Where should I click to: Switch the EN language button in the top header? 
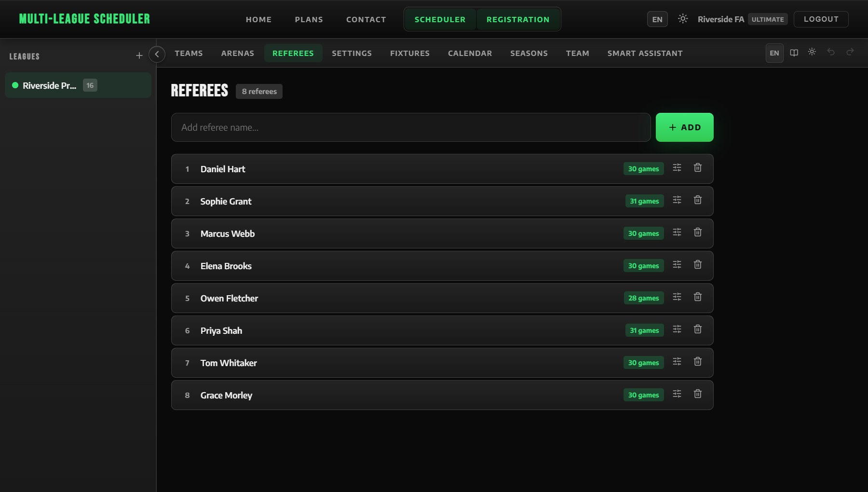(x=657, y=19)
